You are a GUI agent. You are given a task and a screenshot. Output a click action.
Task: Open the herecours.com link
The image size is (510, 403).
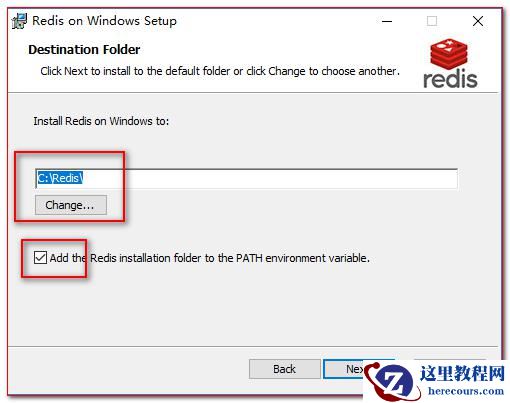pyautogui.click(x=466, y=391)
